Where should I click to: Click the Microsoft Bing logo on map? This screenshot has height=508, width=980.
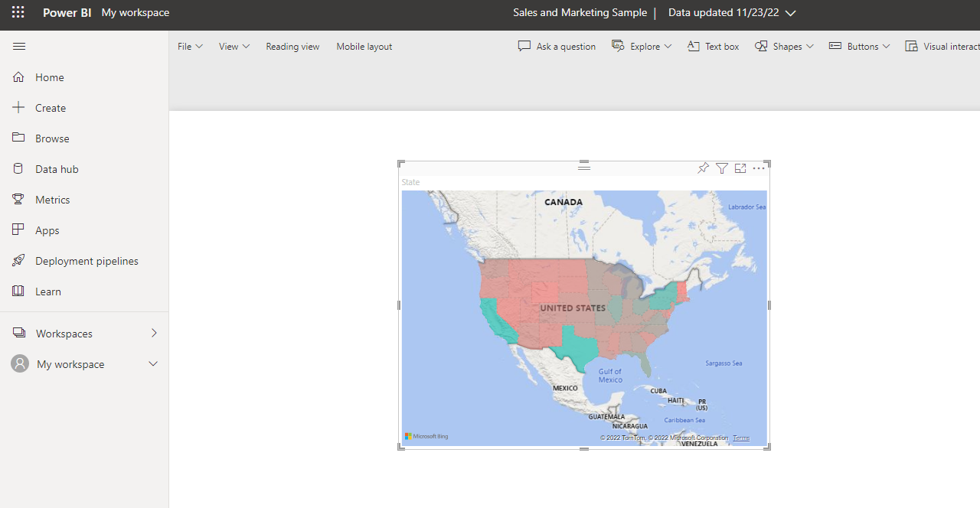click(426, 437)
